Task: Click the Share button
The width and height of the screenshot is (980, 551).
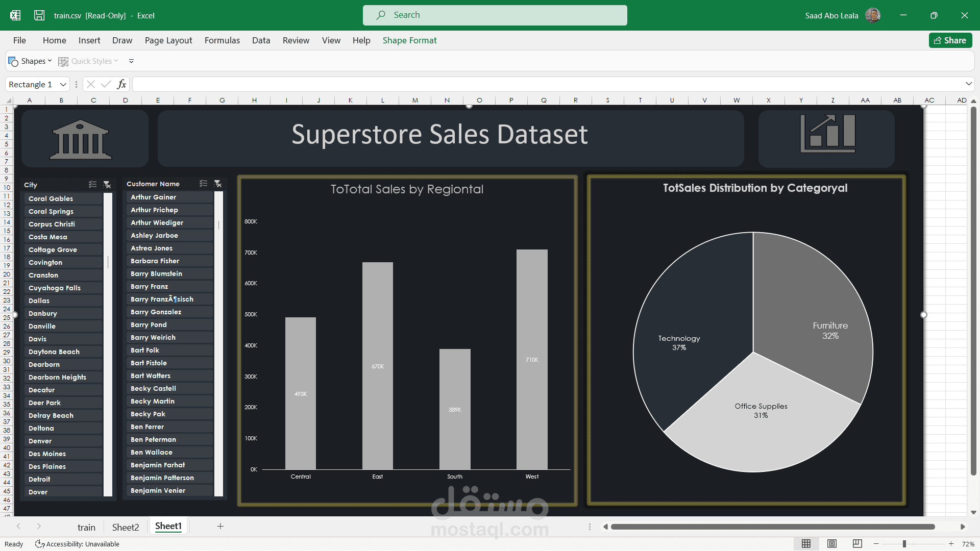Action: tap(950, 40)
